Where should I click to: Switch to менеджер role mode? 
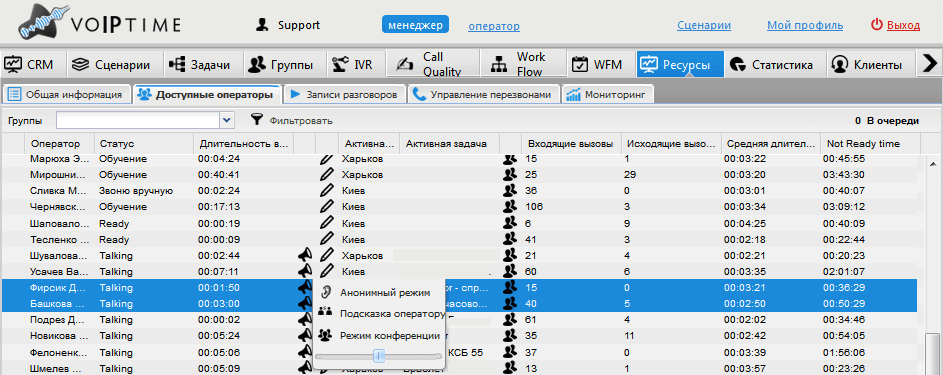[x=416, y=25]
